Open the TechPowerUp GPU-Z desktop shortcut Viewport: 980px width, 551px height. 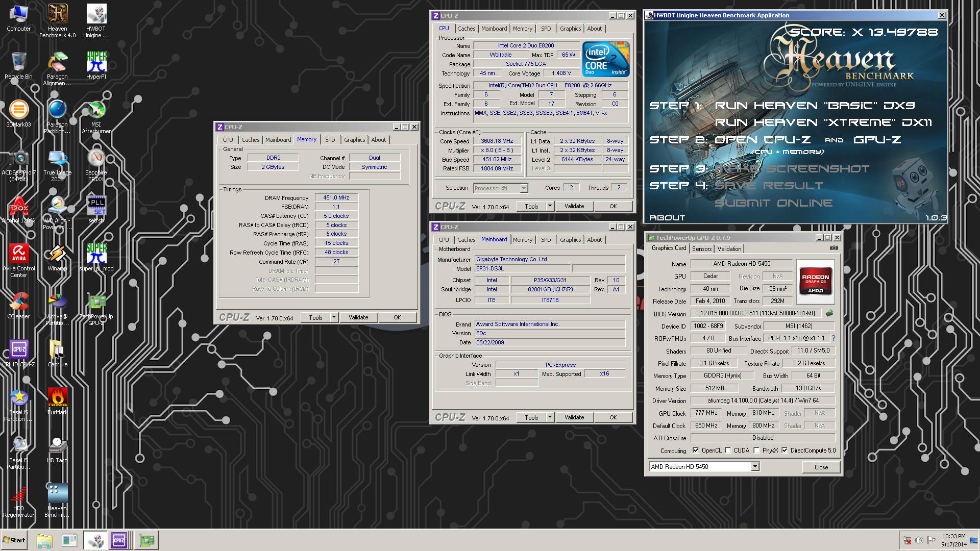(x=96, y=309)
